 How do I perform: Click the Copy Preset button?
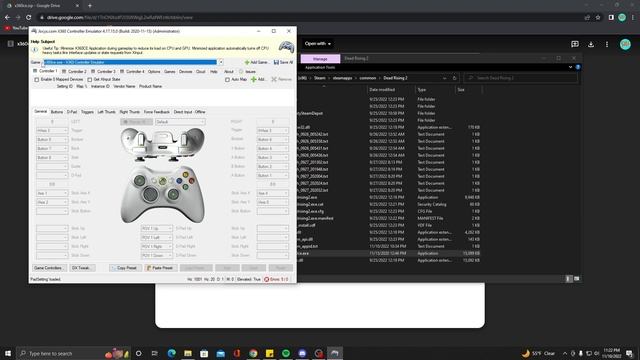click(x=125, y=268)
